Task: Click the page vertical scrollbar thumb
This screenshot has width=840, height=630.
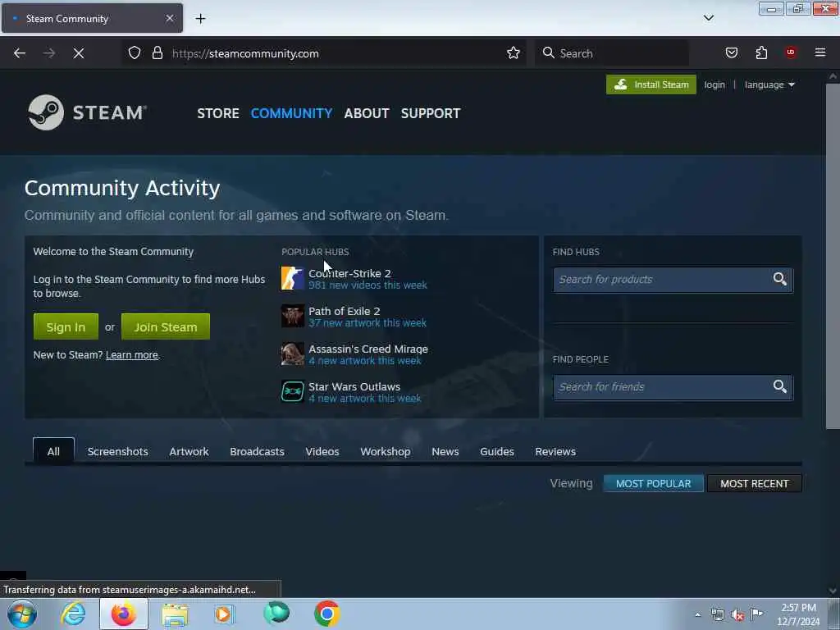Action: pyautogui.click(x=833, y=254)
